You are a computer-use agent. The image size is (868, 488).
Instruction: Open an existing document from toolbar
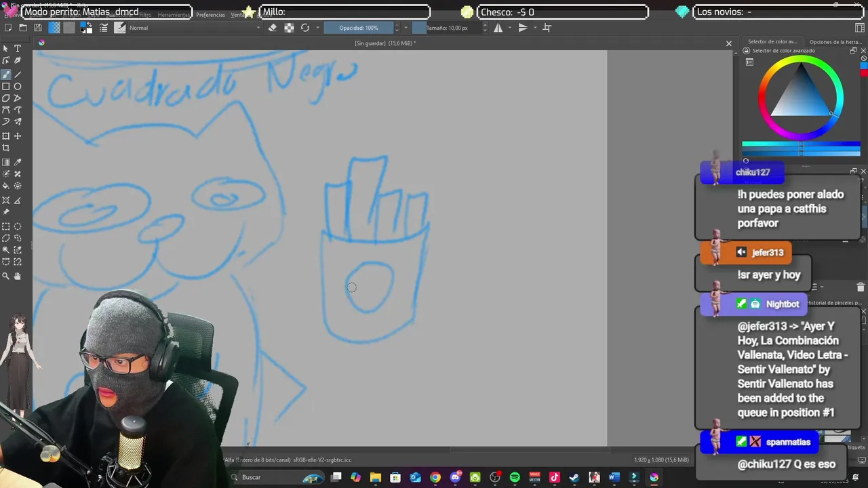pyautogui.click(x=23, y=28)
